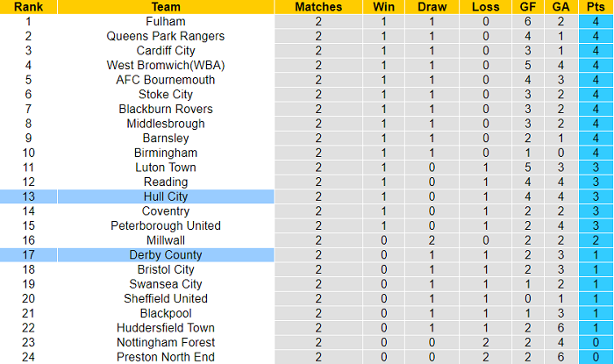614x364 pixels.
Task: Select the GF column header
Action: coord(528,6)
